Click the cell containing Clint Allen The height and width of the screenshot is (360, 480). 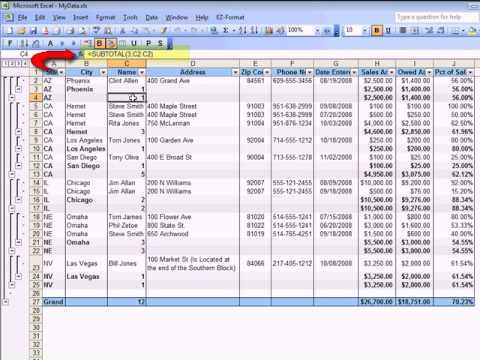pyautogui.click(x=127, y=81)
